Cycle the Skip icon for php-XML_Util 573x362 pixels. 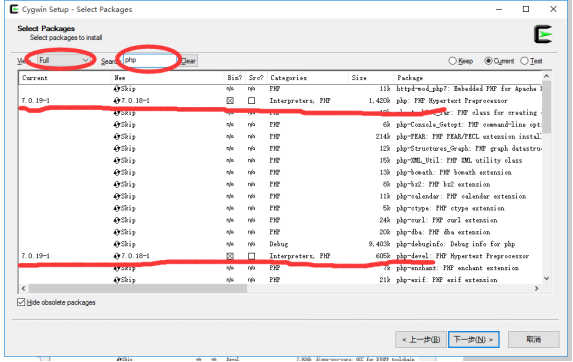tap(117, 160)
